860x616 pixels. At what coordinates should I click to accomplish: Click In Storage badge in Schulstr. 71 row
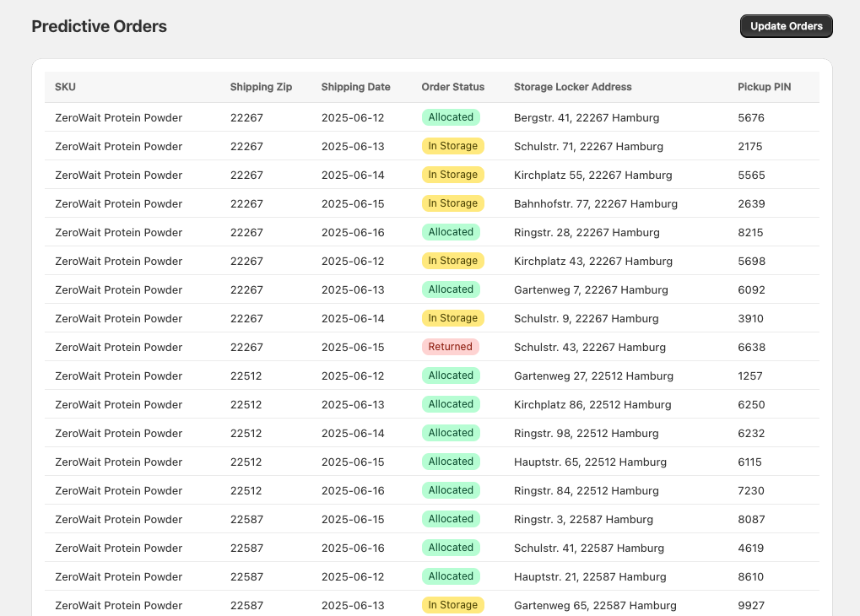453,146
